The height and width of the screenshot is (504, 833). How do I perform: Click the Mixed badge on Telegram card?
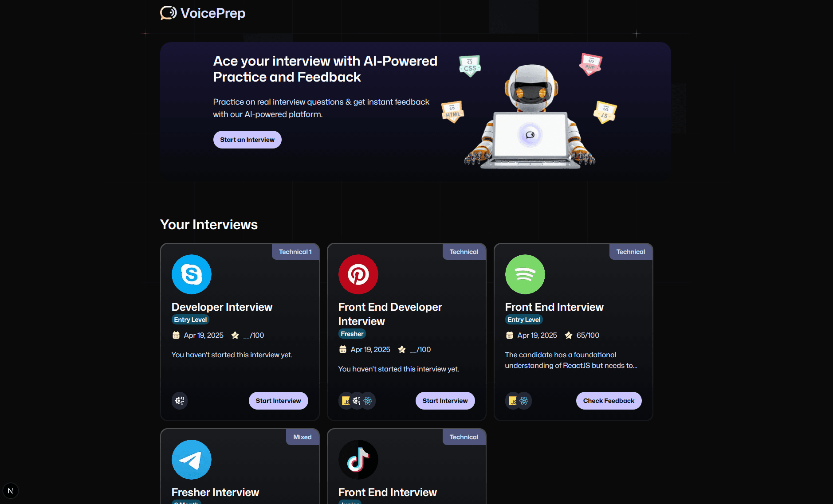[x=303, y=437]
